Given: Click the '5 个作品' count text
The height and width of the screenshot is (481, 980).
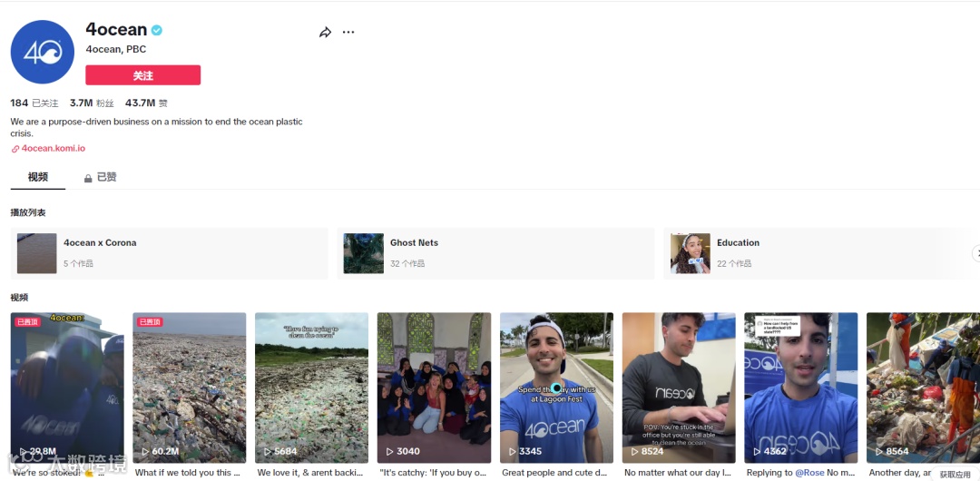Looking at the screenshot, I should click(x=78, y=264).
